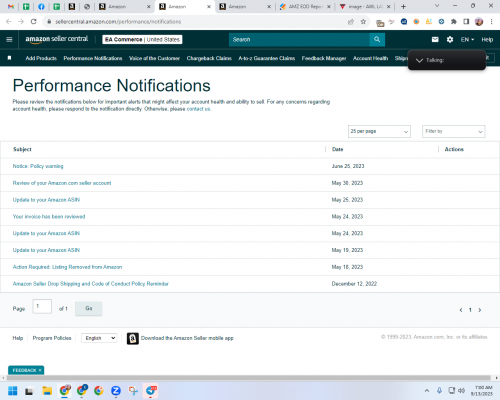Bookmark this page with star icon

[x=363, y=22]
